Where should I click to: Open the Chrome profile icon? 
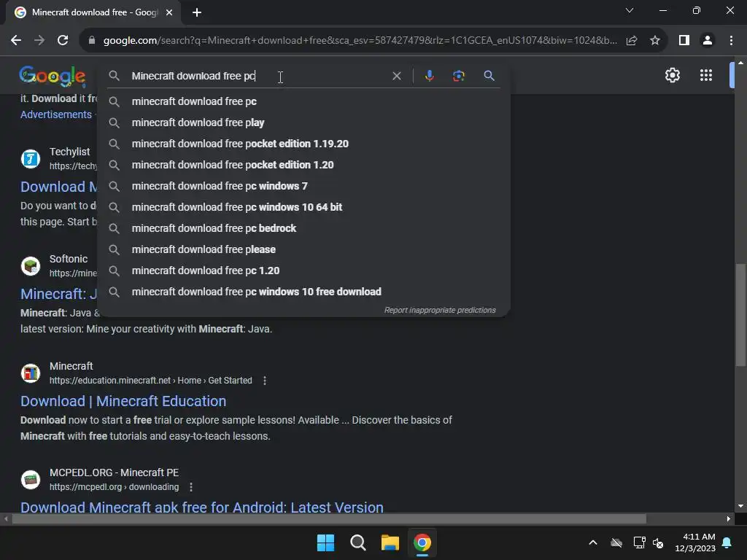pyautogui.click(x=708, y=41)
